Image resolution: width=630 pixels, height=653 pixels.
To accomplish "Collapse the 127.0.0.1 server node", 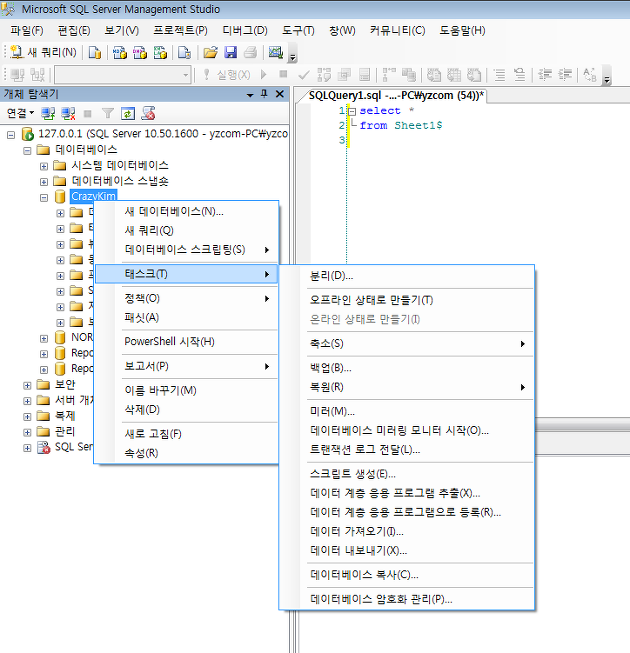I will tap(11, 135).
